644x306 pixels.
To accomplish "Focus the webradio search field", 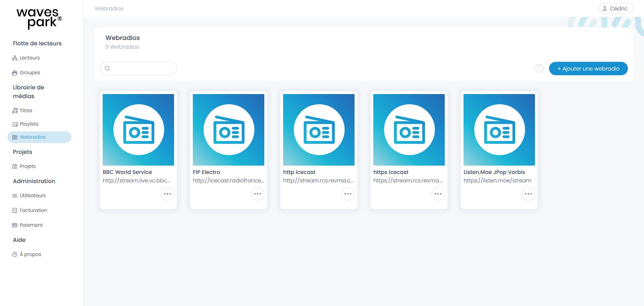I will (x=139, y=69).
